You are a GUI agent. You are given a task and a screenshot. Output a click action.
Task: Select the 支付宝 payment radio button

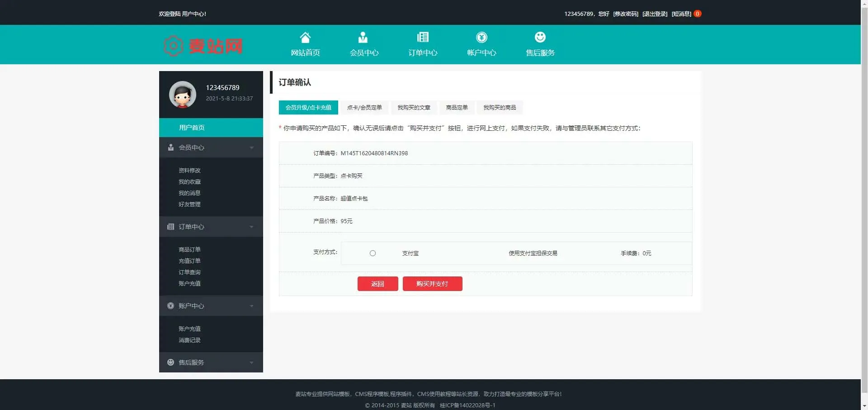(x=373, y=253)
